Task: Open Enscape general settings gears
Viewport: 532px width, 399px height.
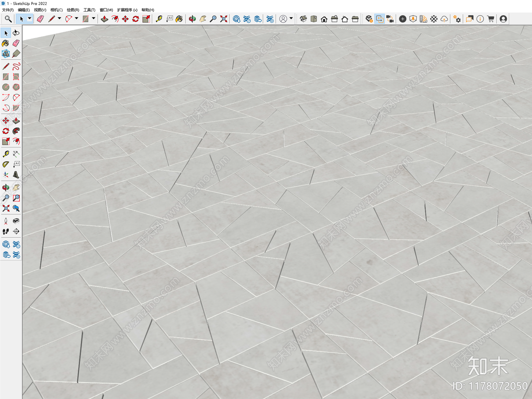Action: point(457,19)
